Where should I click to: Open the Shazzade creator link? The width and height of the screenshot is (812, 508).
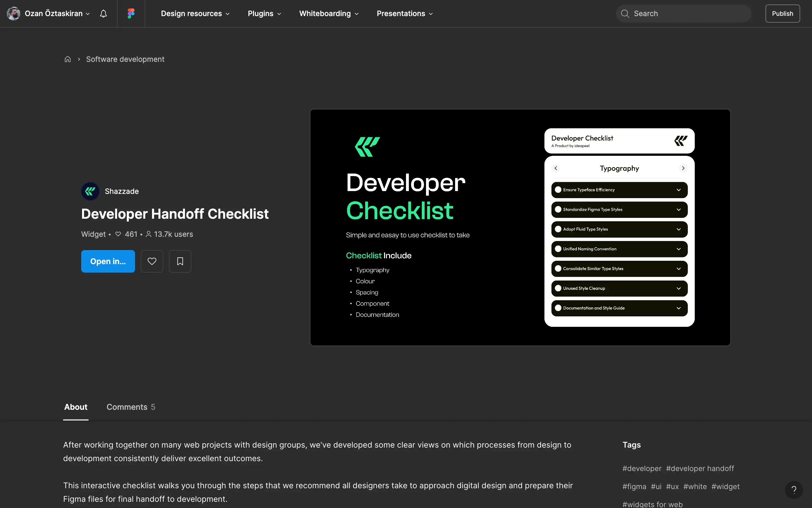click(x=122, y=191)
